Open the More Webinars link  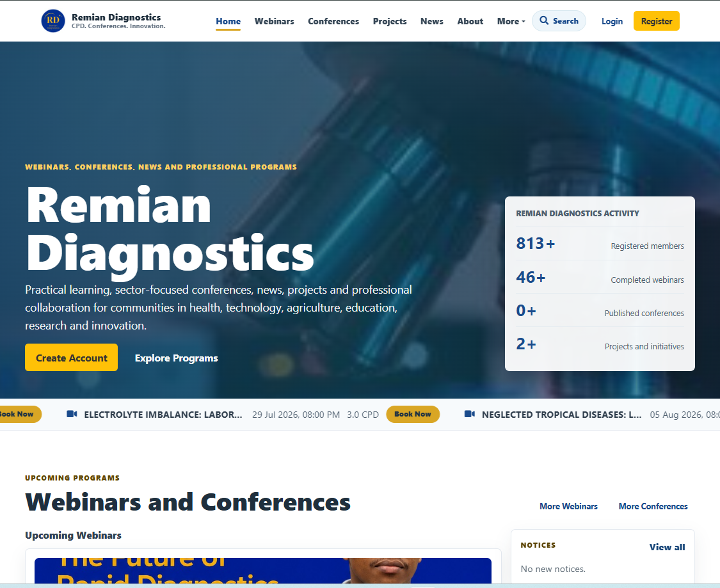568,506
